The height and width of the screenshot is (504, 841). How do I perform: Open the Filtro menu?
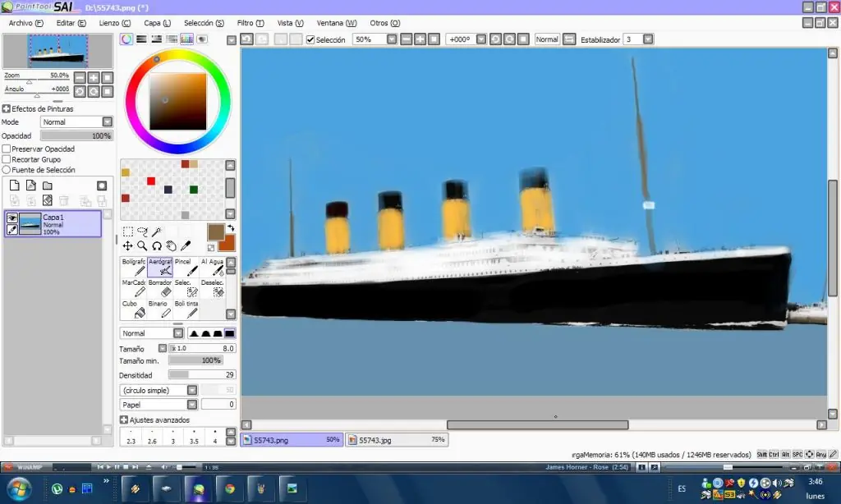pos(250,23)
